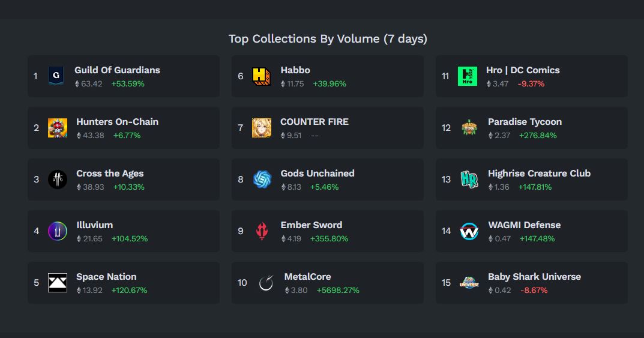This screenshot has width=644, height=338.
Task: Click the +355.80% change for Ember Sword
Action: 329,238
